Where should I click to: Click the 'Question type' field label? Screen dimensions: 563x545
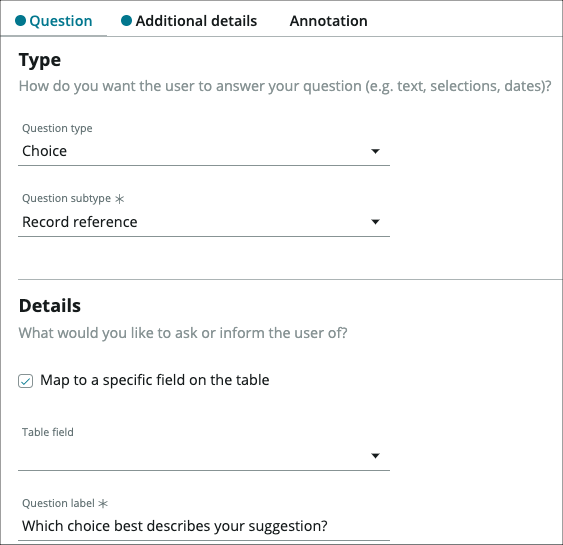tap(57, 128)
